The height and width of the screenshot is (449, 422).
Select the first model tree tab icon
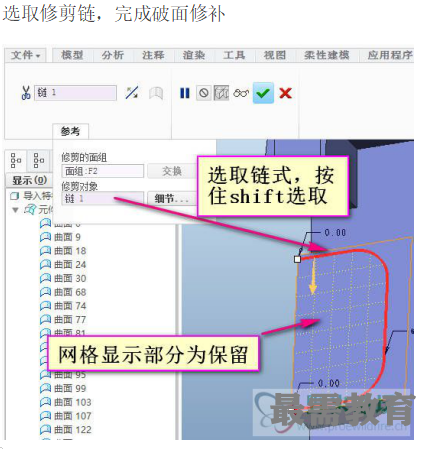[16, 161]
